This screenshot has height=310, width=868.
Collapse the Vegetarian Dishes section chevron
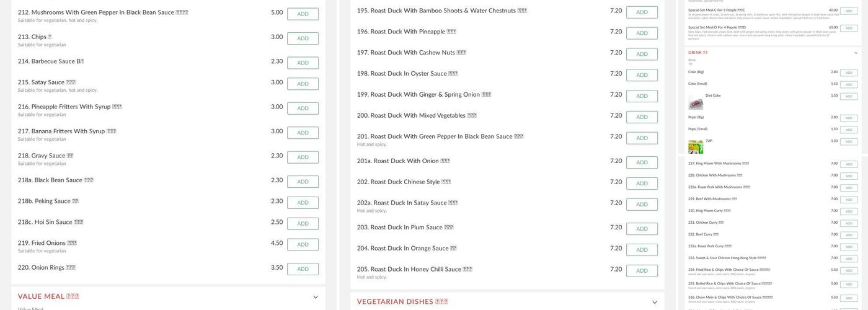pyautogui.click(x=655, y=303)
